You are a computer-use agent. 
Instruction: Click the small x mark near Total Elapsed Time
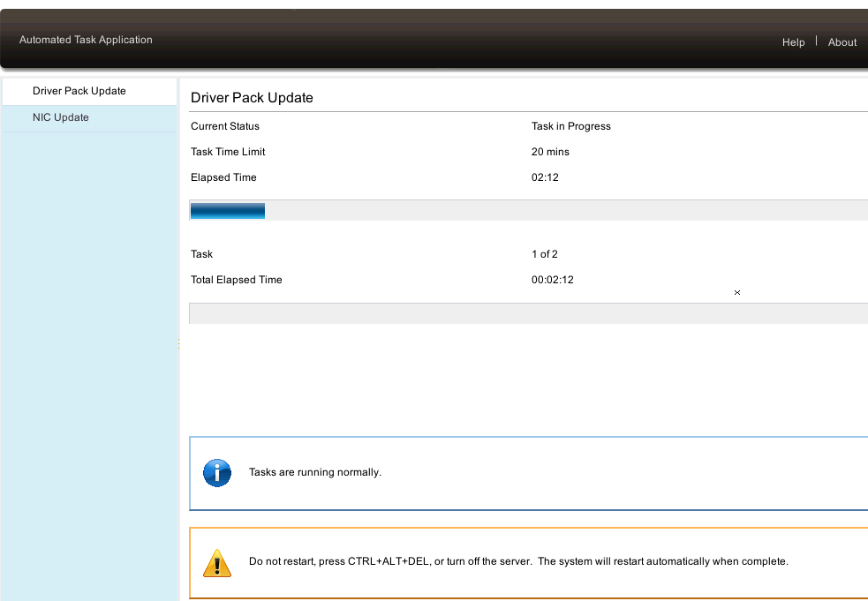[x=737, y=292]
